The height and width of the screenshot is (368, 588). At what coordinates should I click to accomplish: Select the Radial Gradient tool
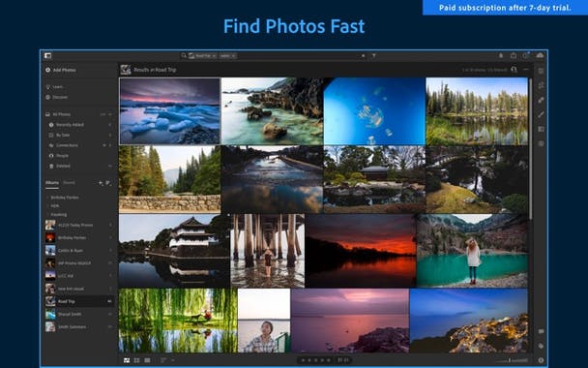tap(541, 143)
